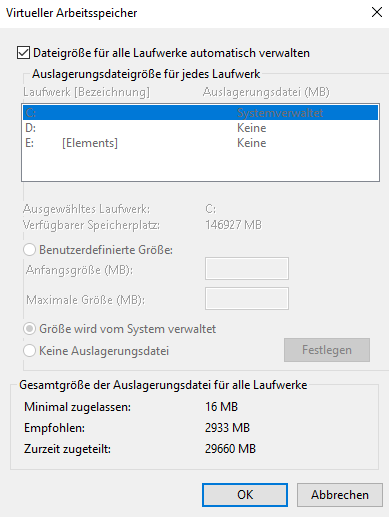This screenshot has height=517, width=389.
Task: Select the Benutzerdefinierte Größe radio button
Action: click(x=30, y=250)
